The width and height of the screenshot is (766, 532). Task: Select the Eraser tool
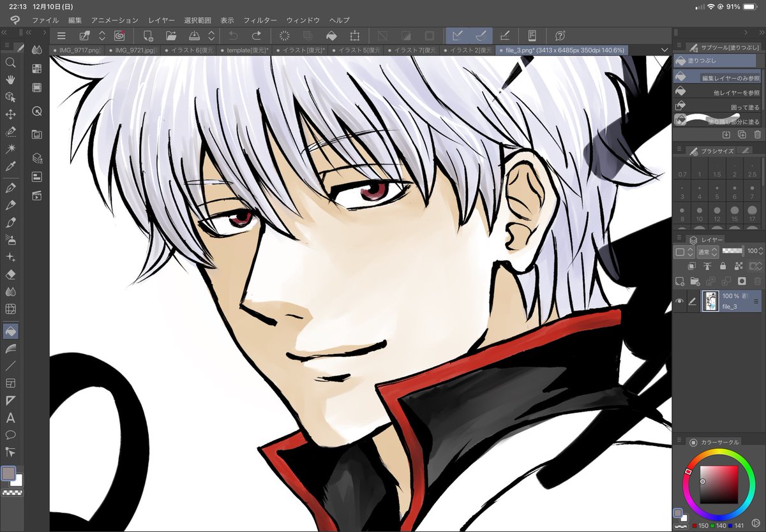point(10,274)
